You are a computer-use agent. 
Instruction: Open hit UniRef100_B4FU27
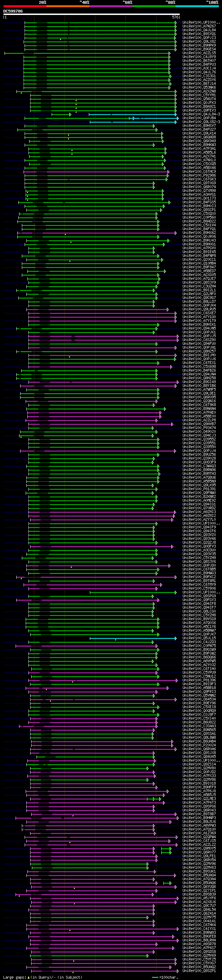pyautogui.click(x=199, y=129)
